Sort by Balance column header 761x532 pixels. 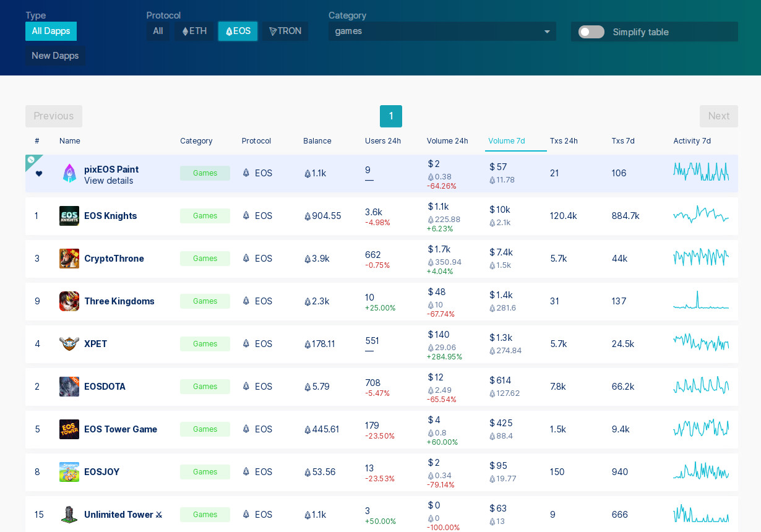317,141
